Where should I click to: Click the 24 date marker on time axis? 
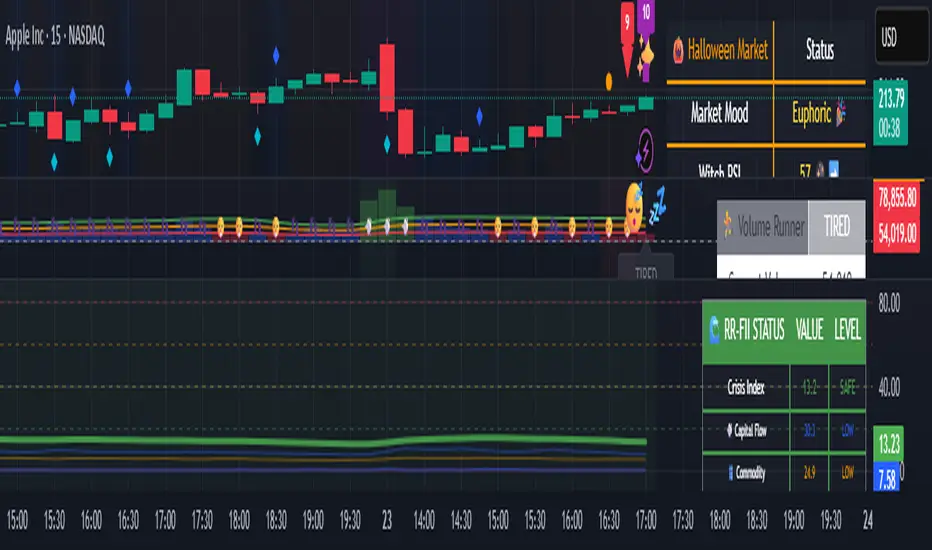[x=868, y=521]
